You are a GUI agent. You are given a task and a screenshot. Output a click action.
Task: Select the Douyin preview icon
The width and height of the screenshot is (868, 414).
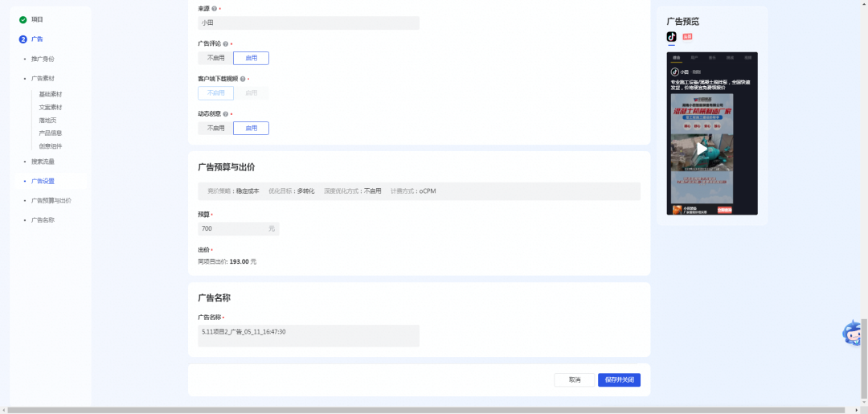pyautogui.click(x=671, y=36)
